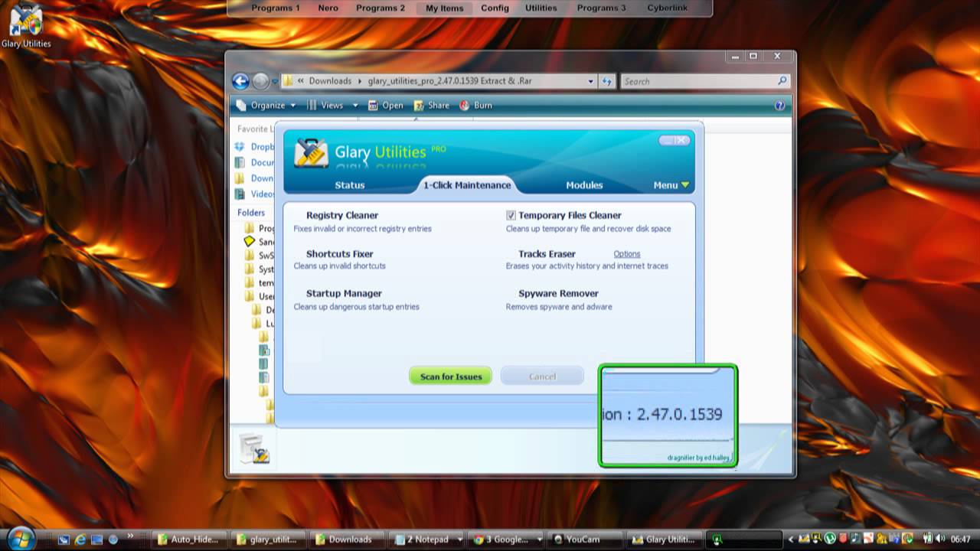Click the Glary Utilities taskbar button
980x551 pixels.
[665, 540]
